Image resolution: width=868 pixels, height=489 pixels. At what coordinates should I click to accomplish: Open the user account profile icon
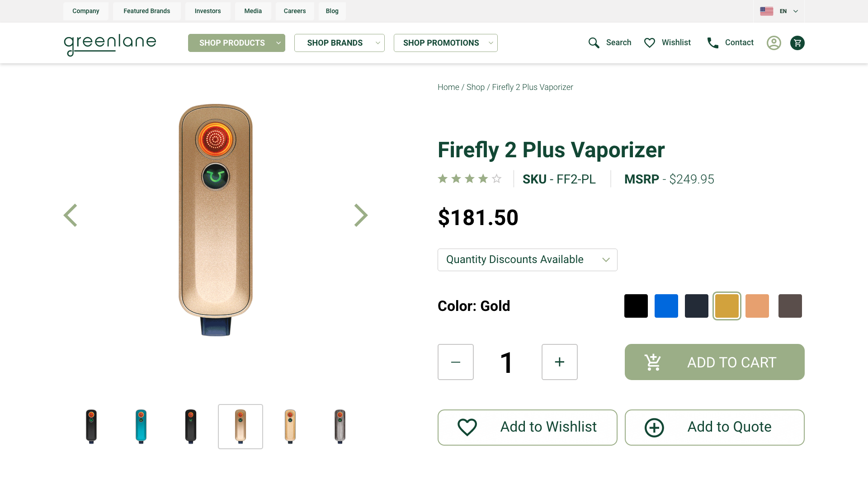(774, 43)
